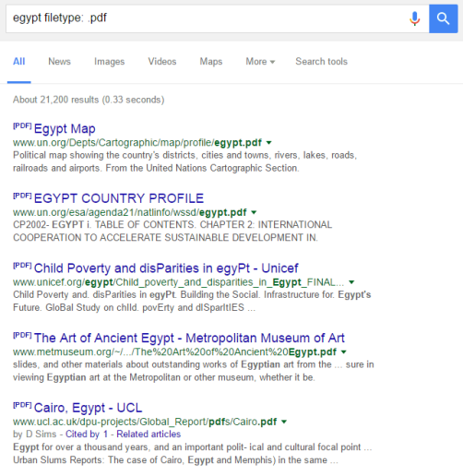The image size is (463, 476).
Task: Click the PDF tag beside Cairo, Egypt - UCL
Action: 22,405
